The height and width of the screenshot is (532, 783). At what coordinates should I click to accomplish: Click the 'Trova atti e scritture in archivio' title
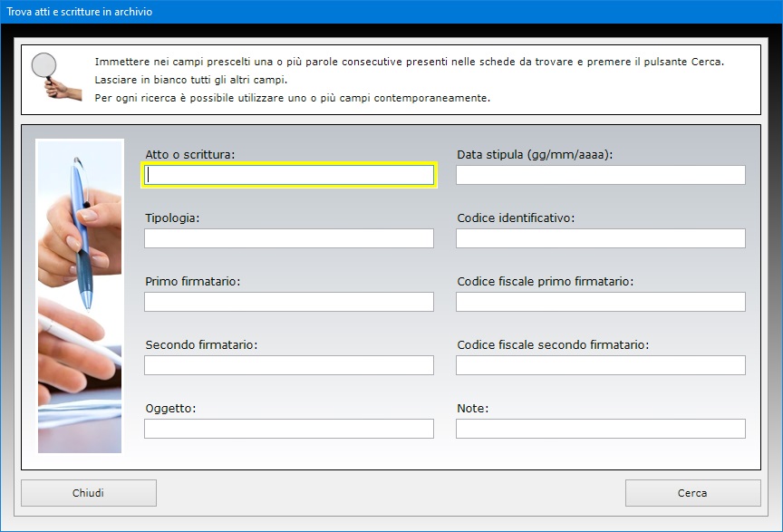tap(80, 12)
